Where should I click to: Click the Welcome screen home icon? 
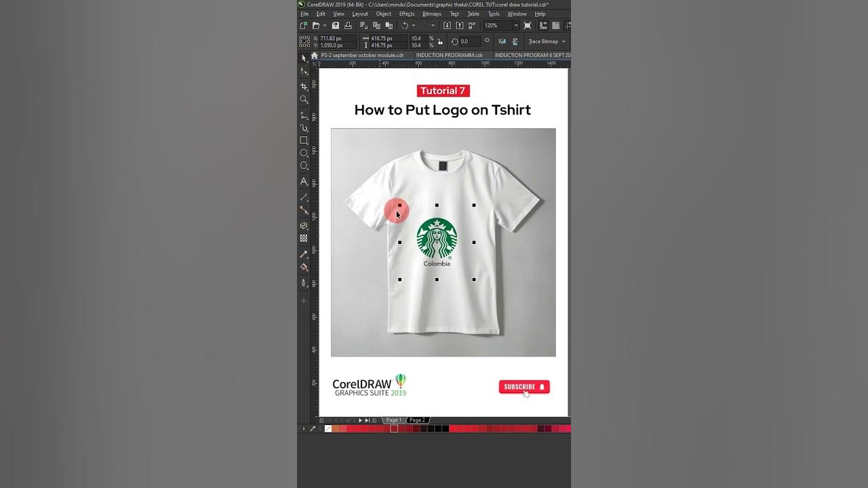[314, 56]
